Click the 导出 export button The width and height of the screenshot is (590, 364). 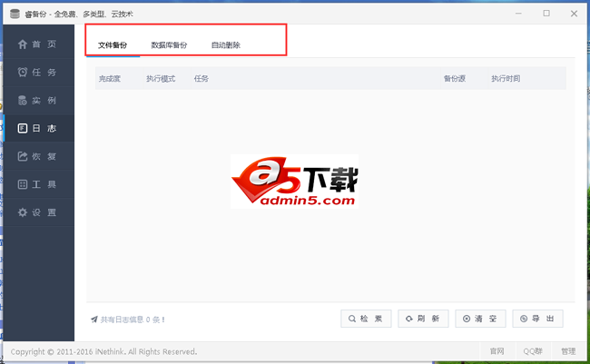pos(537,319)
